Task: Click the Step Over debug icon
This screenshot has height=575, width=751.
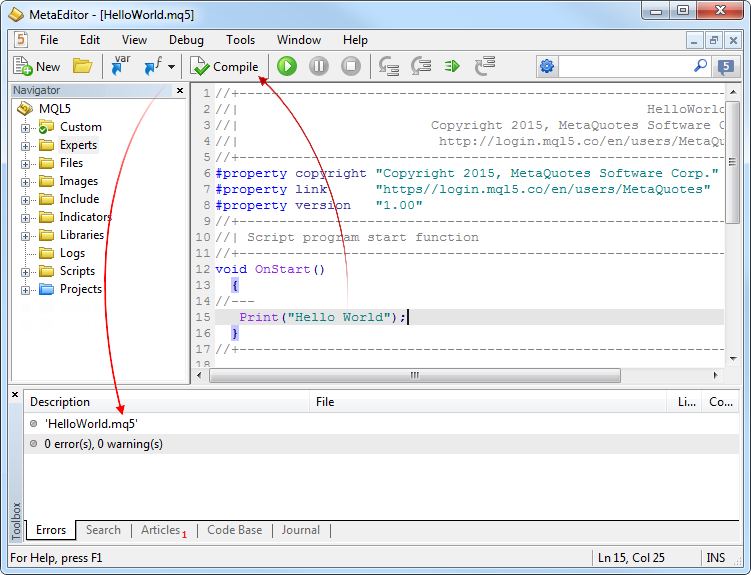Action: pyautogui.click(x=421, y=66)
